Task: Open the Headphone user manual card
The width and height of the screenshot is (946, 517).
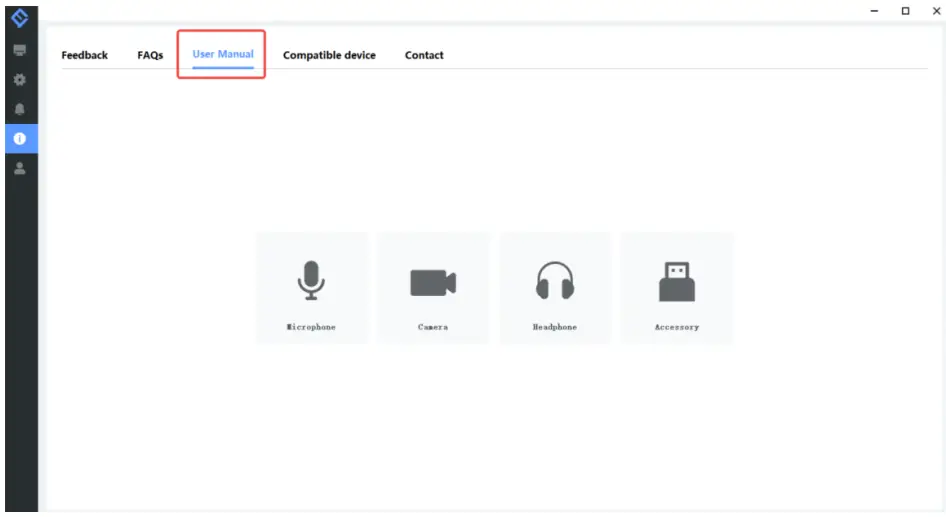Action: [555, 288]
